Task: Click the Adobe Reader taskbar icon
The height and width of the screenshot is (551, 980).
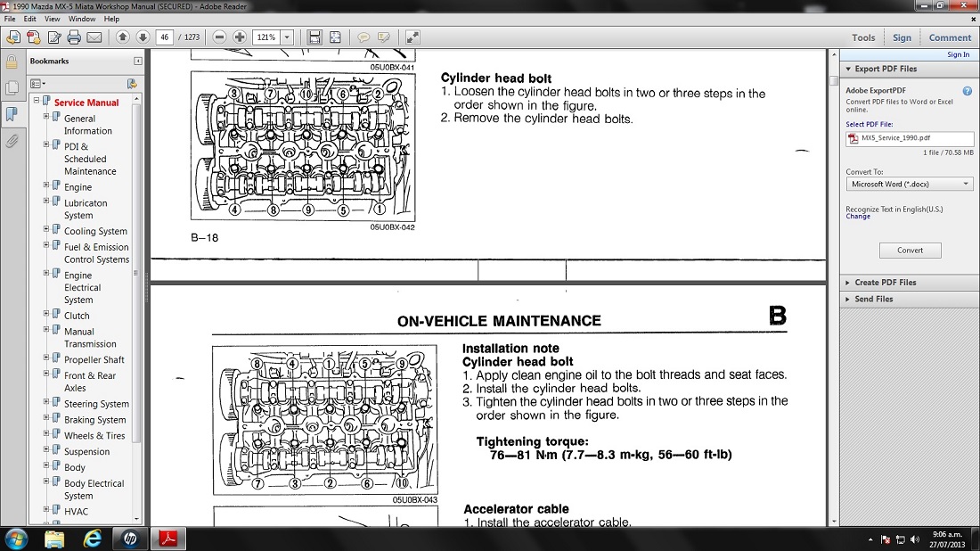Action: pos(167,539)
